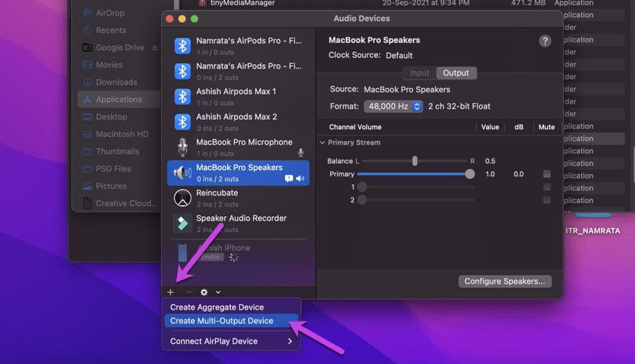Image resolution: width=635 pixels, height=364 pixels.
Task: Open Movies folder in Finder sidebar
Action: pos(102,65)
